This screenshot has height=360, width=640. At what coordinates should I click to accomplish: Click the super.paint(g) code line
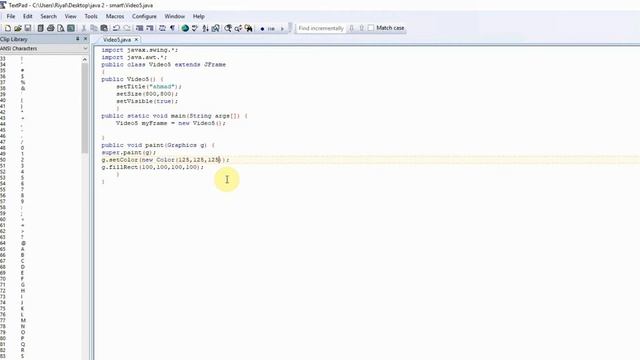point(129,153)
